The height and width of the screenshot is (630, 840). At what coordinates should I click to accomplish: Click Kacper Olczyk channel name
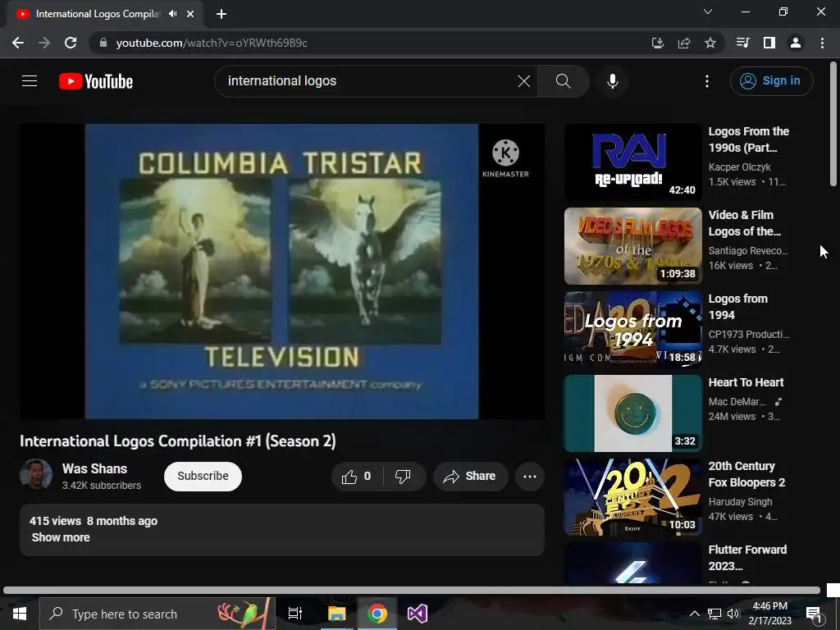[x=739, y=167]
